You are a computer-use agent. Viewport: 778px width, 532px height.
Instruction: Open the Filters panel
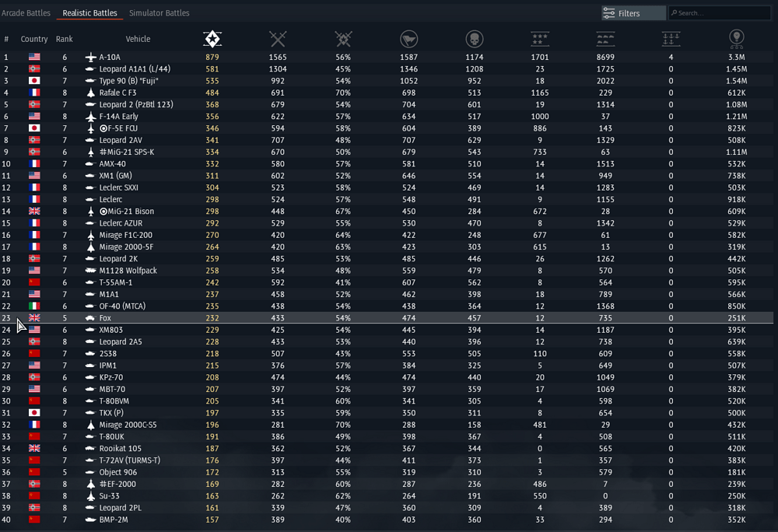[633, 13]
